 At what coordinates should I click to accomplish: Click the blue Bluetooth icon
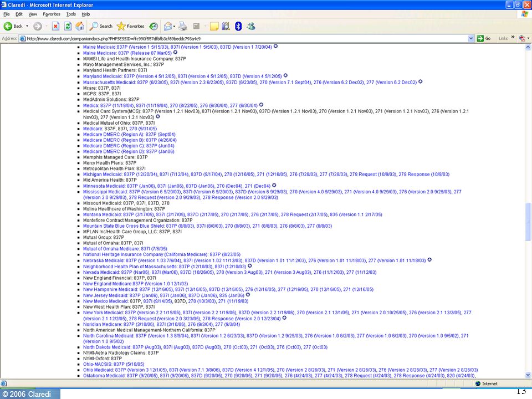click(x=238, y=26)
